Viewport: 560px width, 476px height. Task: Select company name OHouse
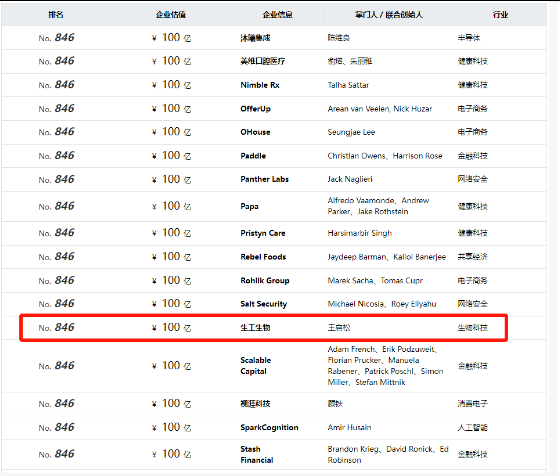(255, 132)
